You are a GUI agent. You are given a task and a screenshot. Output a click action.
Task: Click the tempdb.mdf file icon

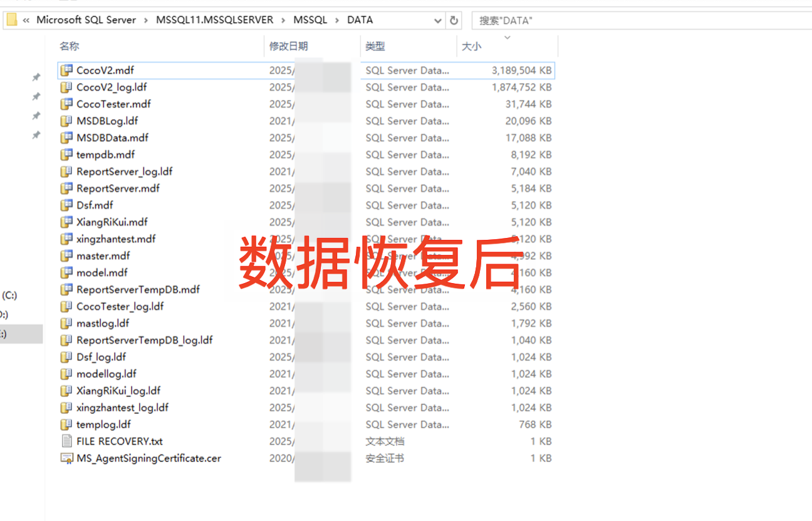click(66, 155)
